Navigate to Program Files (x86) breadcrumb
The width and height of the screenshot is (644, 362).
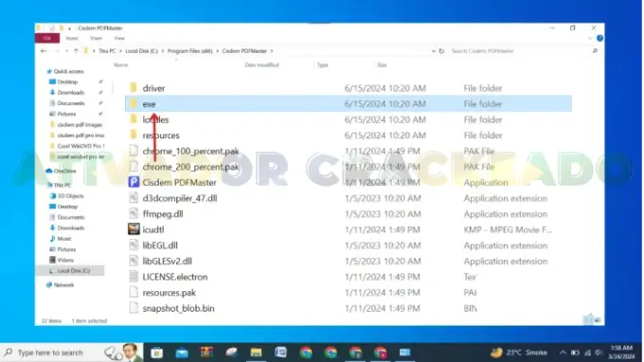coord(189,51)
